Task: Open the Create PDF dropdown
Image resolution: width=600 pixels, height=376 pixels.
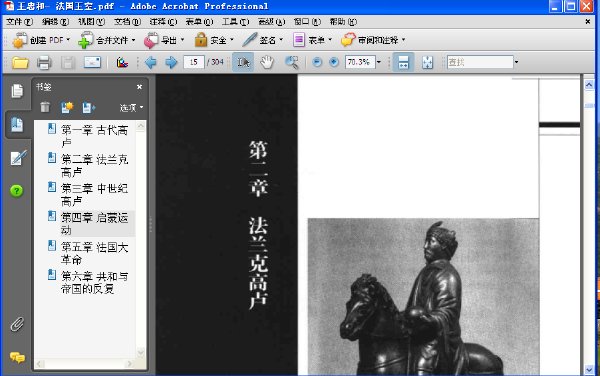Action: pos(41,40)
